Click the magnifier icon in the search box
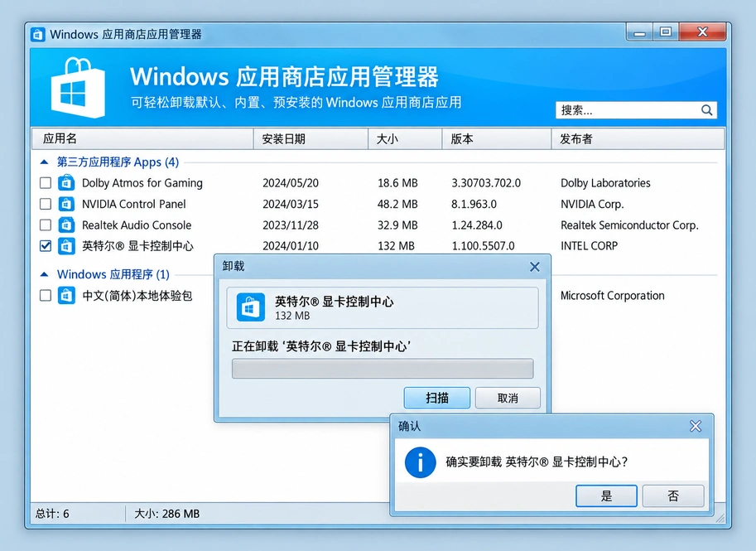Viewport: 756px width, 551px height. (706, 110)
